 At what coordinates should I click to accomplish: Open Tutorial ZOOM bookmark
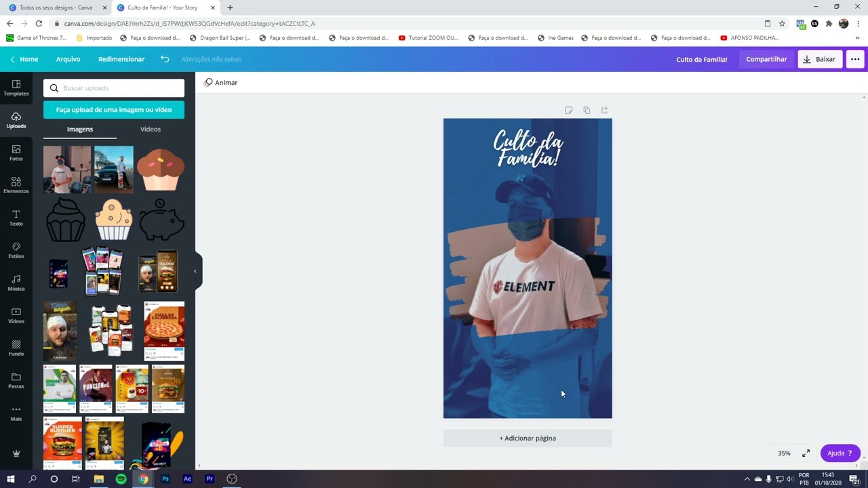coord(429,38)
